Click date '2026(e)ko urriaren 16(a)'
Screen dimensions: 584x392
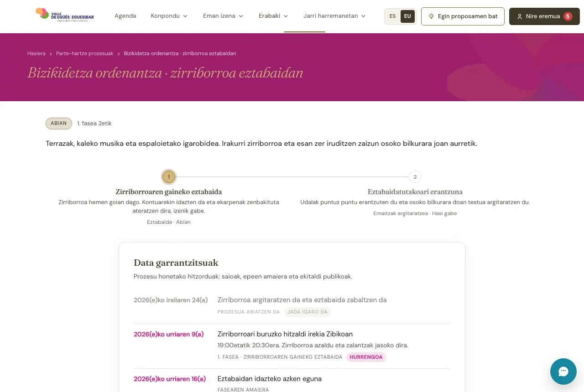coord(170,379)
